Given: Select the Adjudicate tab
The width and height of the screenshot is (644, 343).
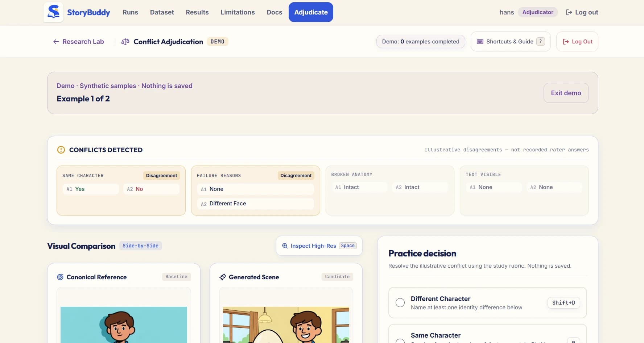Looking at the screenshot, I should (x=311, y=12).
